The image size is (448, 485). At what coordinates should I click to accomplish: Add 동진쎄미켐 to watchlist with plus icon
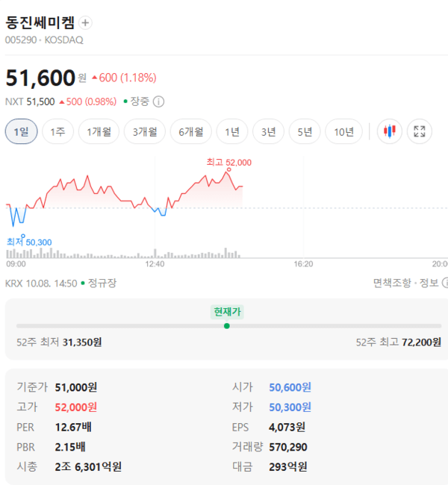(x=85, y=23)
